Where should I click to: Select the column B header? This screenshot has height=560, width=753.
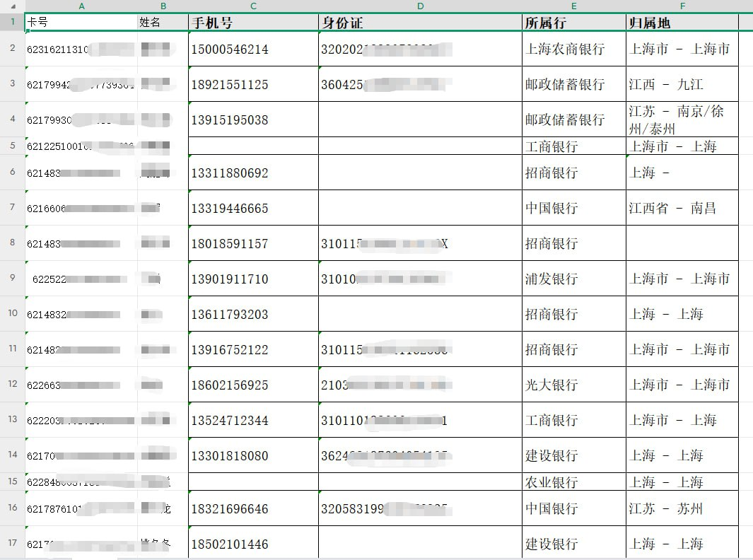tap(163, 6)
